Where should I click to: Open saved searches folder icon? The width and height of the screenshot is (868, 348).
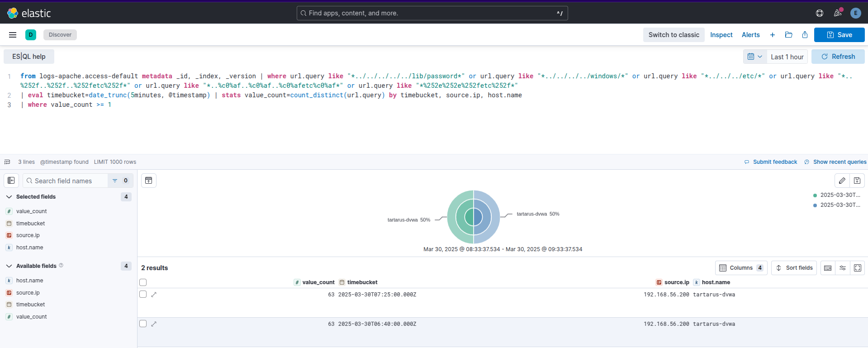788,35
